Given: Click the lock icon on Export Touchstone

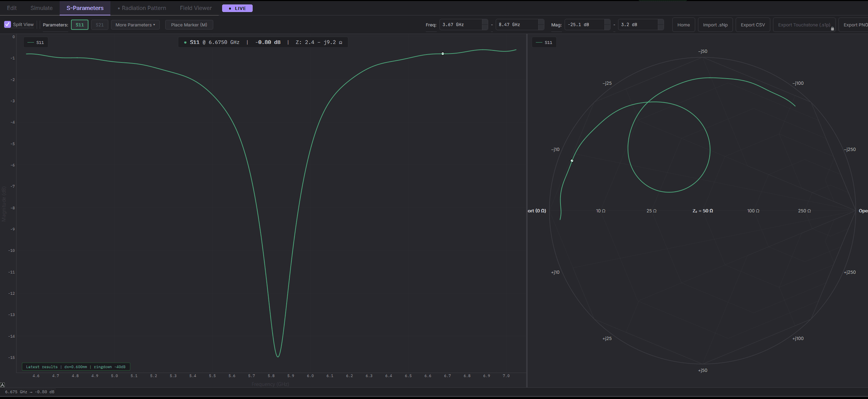Looking at the screenshot, I should click(832, 29).
